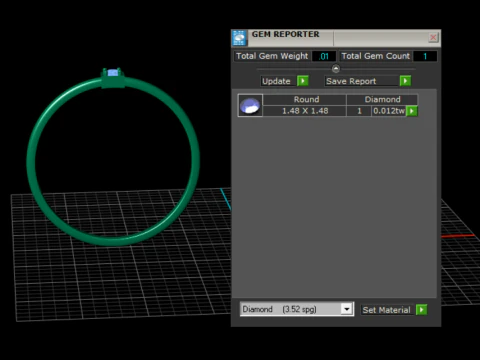This screenshot has width=480, height=360.
Task: Close the Gem Reporter panel
Action: pos(433,37)
